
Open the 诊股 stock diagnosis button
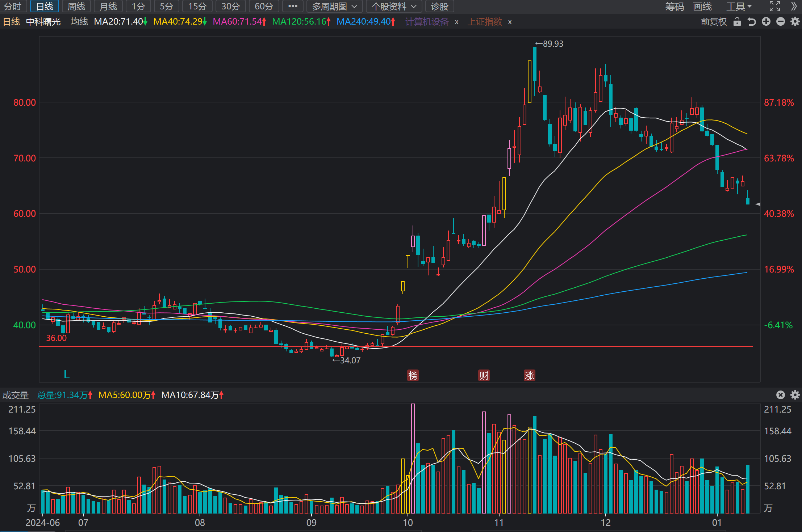(440, 7)
